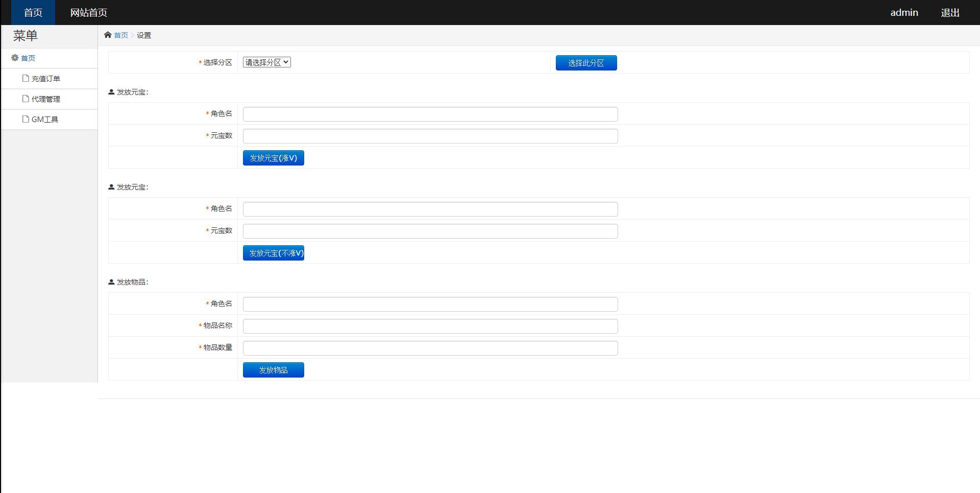Focus the 元宝数 field above 发放元宝(不涨V)
The image size is (980, 493).
coord(430,231)
